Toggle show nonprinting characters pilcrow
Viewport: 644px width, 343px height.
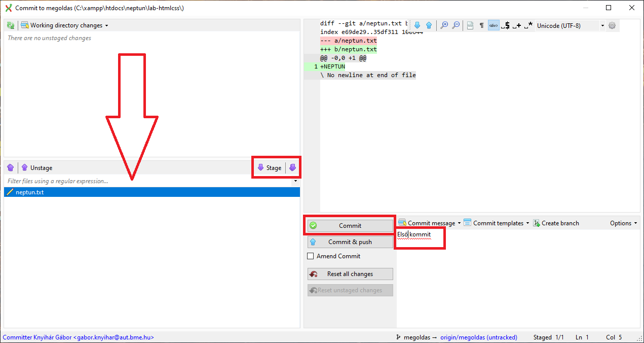click(x=481, y=25)
